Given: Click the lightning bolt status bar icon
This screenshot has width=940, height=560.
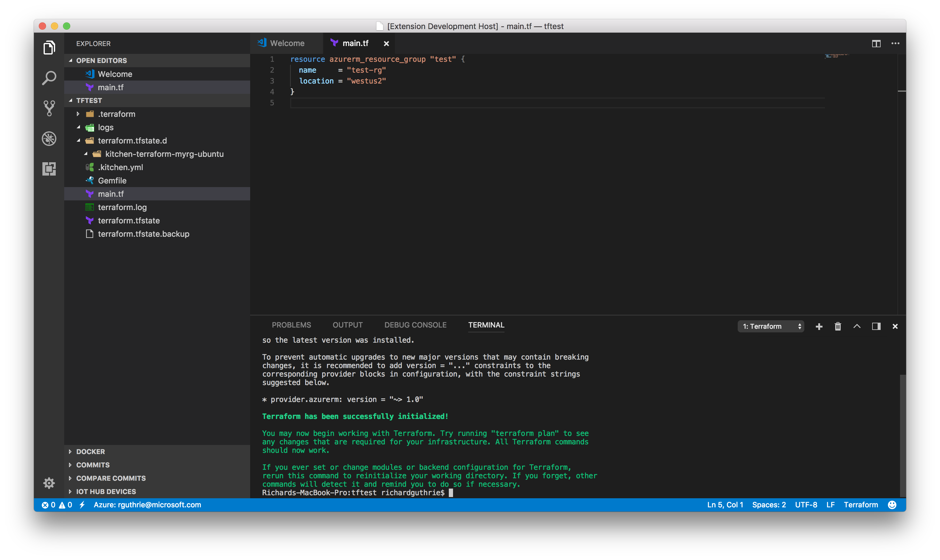Looking at the screenshot, I should [82, 505].
